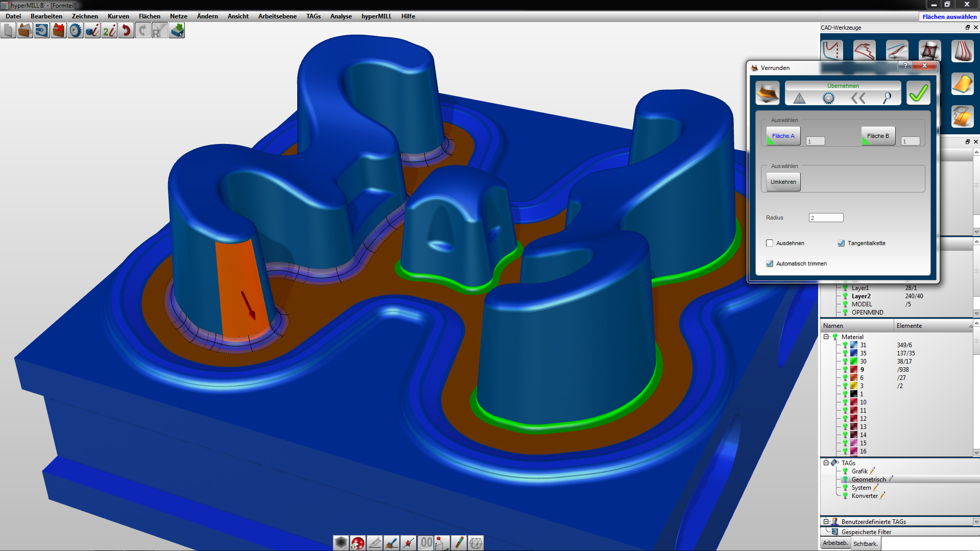Click the save disk icon in the toolbar
Image resolution: width=980 pixels, height=551 pixels.
(42, 31)
